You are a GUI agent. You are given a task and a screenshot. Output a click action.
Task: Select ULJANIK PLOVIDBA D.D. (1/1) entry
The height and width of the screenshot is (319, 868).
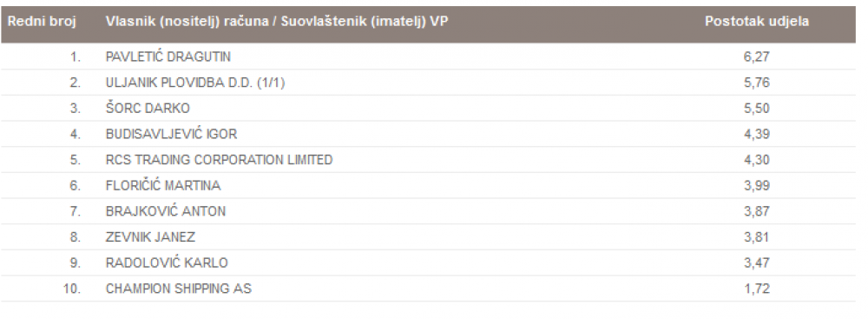[195, 83]
